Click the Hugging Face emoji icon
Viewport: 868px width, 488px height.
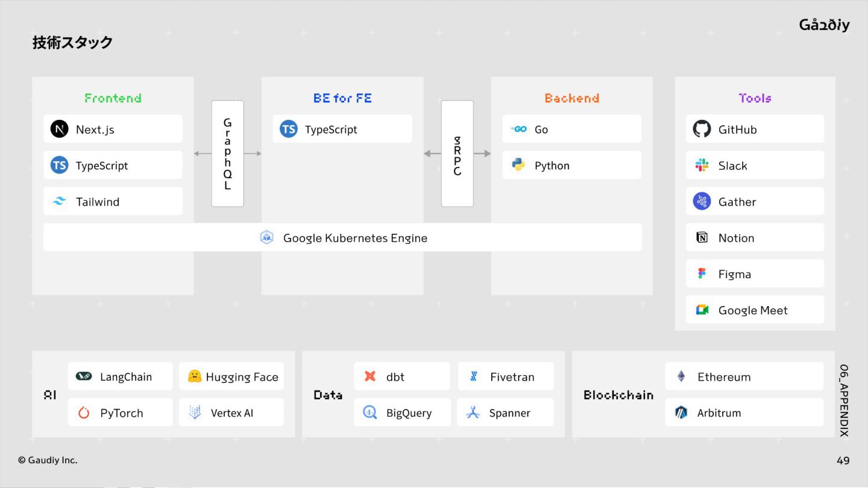(x=194, y=377)
